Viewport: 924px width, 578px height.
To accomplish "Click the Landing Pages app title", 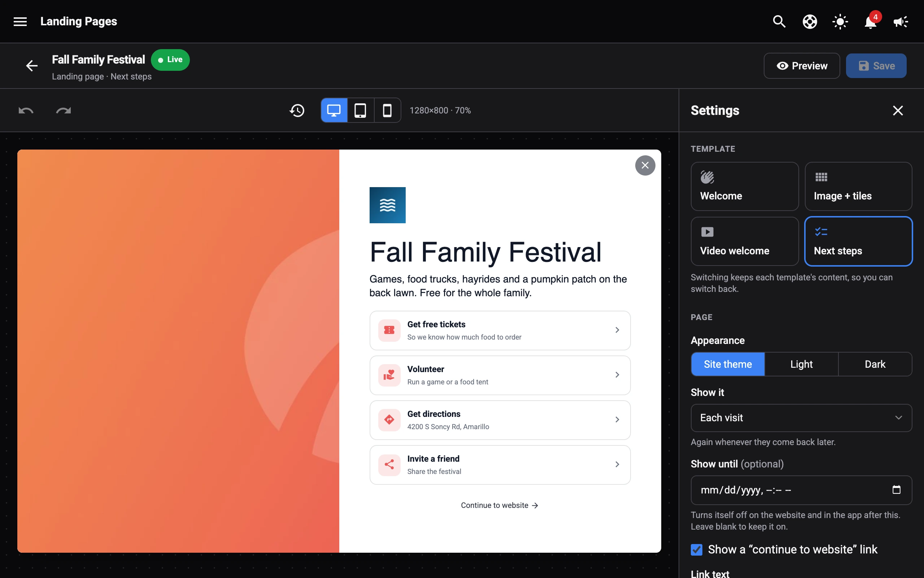I will (x=79, y=21).
